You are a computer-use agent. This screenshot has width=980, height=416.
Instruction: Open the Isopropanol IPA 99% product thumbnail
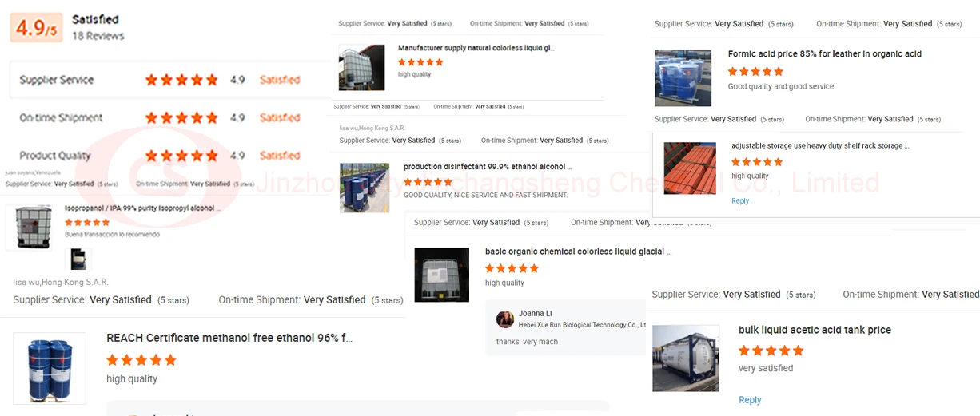coord(29,228)
